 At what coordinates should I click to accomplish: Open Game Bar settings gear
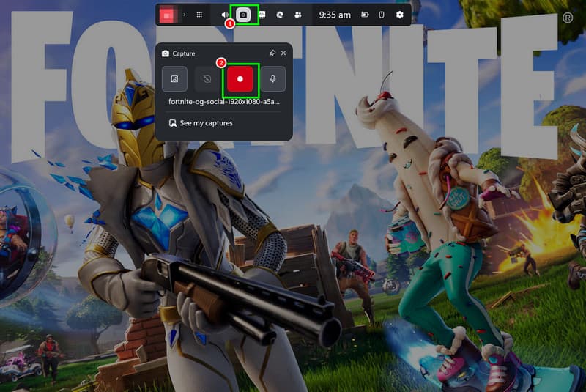pyautogui.click(x=399, y=15)
